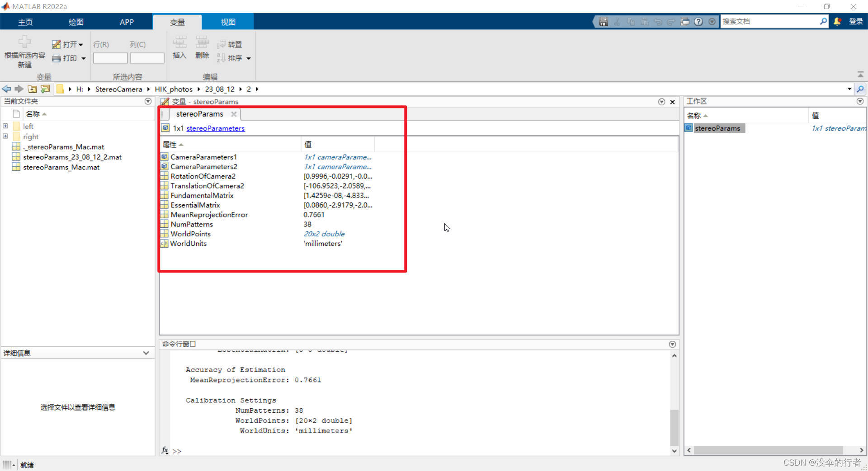Collapse the 详细信息 details panel
The width and height of the screenshot is (868, 471).
(x=146, y=353)
